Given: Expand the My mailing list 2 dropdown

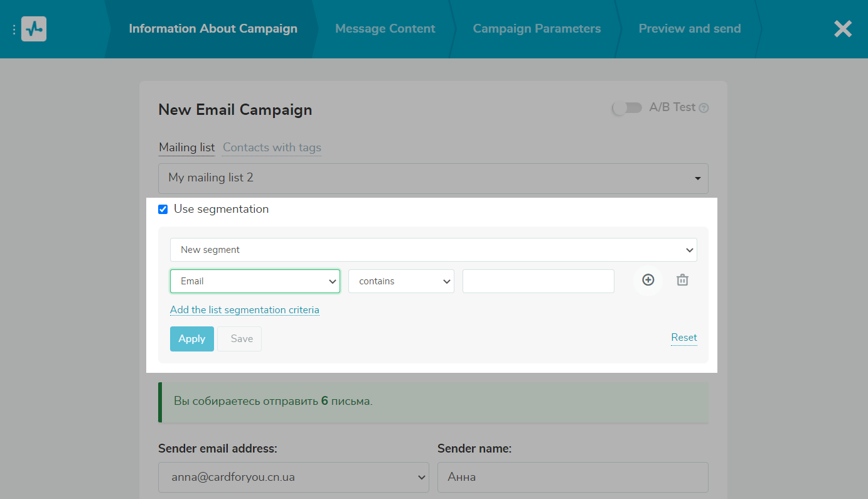Looking at the screenshot, I should tap(433, 178).
